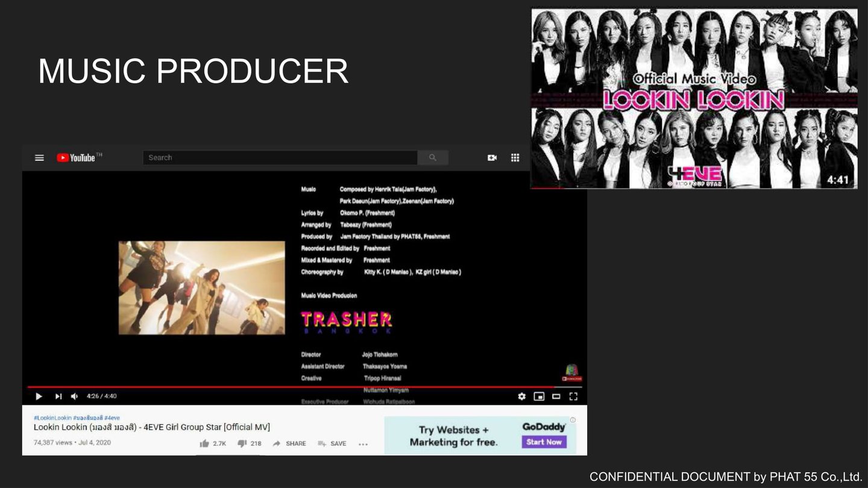The width and height of the screenshot is (868, 488).
Task: Click the YouTube search input field
Action: [280, 158]
